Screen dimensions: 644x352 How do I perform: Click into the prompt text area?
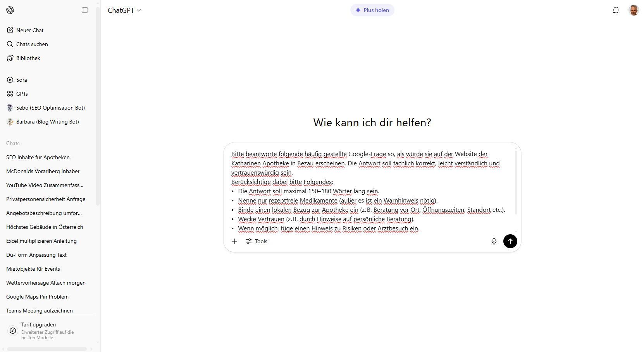[x=370, y=191]
